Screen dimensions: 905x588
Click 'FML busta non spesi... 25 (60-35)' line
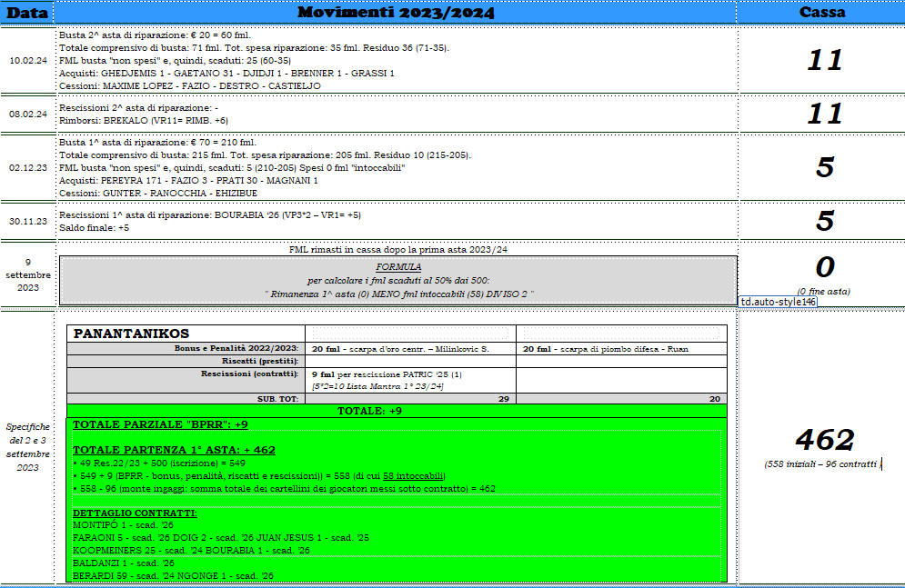pyautogui.click(x=175, y=61)
